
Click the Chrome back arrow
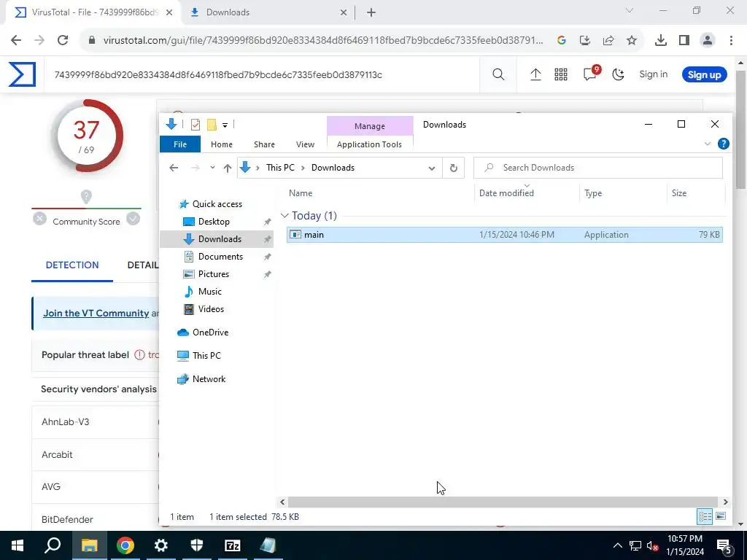pos(16,40)
